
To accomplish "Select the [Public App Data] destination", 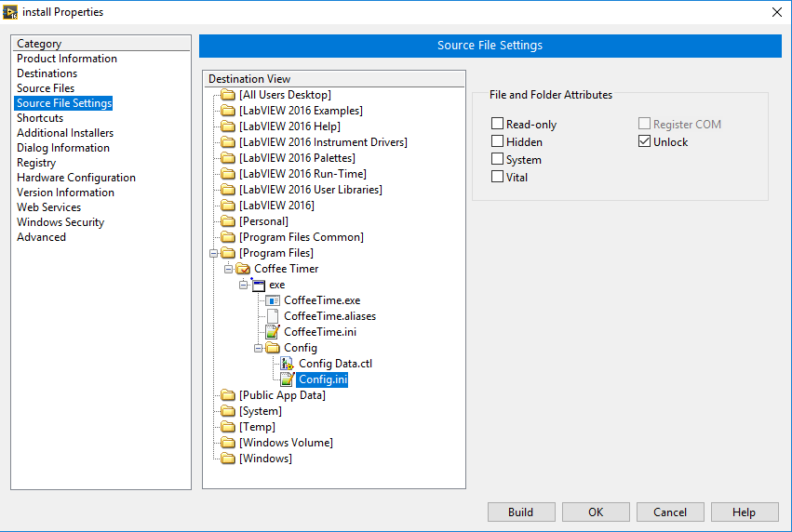I will pyautogui.click(x=282, y=395).
